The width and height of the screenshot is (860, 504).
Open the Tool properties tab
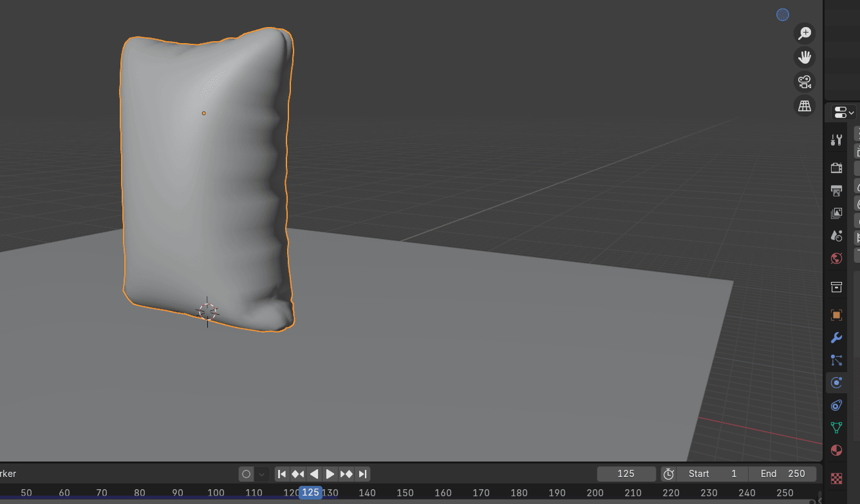(x=836, y=140)
